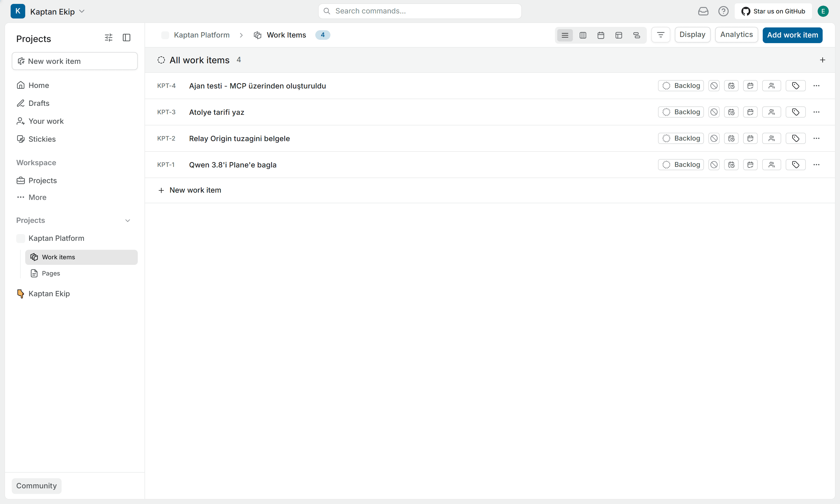Set due date for KPT-2
The height and width of the screenshot is (504, 840).
750,138
